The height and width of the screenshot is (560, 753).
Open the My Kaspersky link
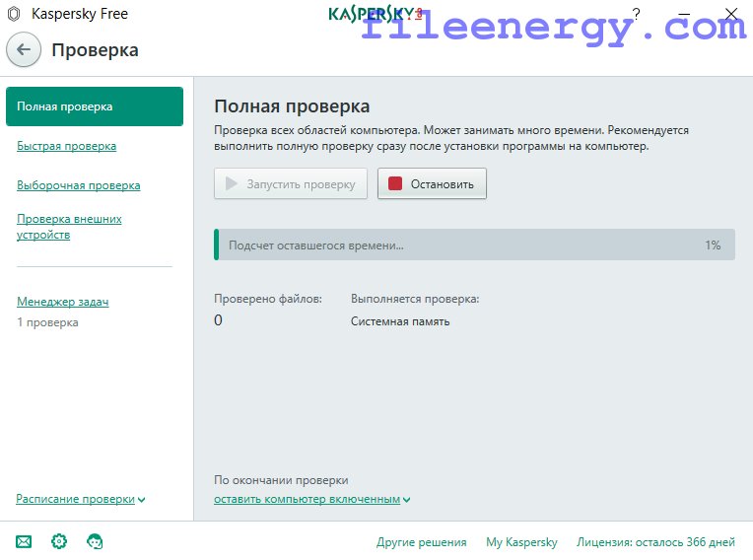[x=521, y=542]
